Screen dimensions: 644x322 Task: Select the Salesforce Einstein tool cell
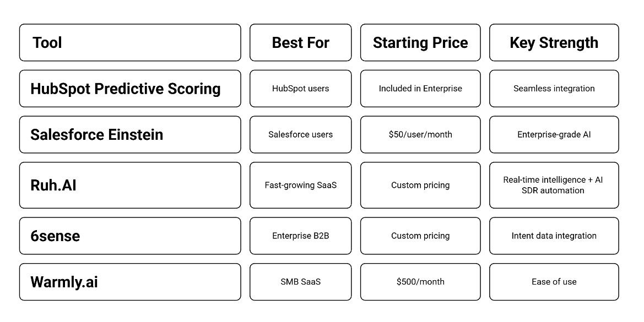pos(129,134)
